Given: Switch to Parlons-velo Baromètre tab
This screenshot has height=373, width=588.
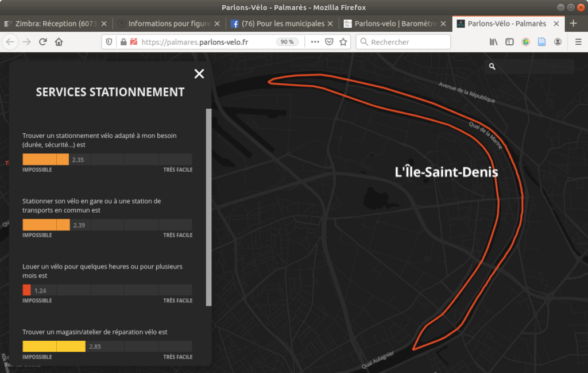Looking at the screenshot, I should tap(396, 24).
